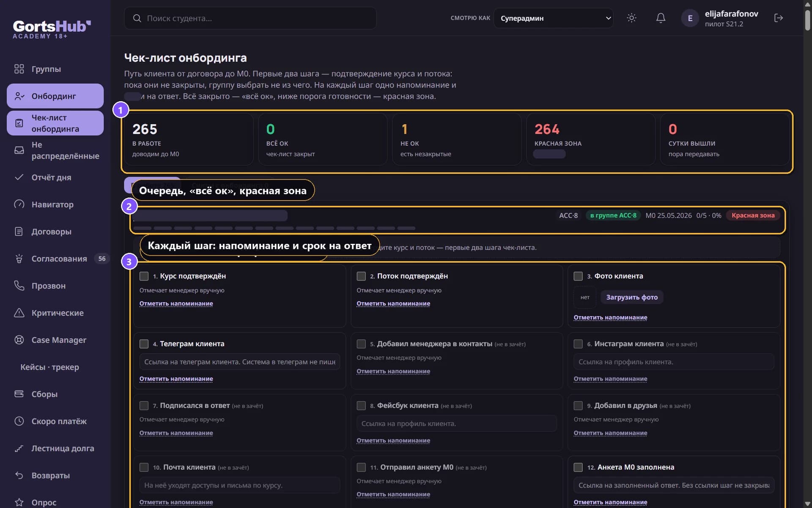Click Отметить напоминание under Добавил в друзья
This screenshot has width=812, height=508.
coord(610,433)
